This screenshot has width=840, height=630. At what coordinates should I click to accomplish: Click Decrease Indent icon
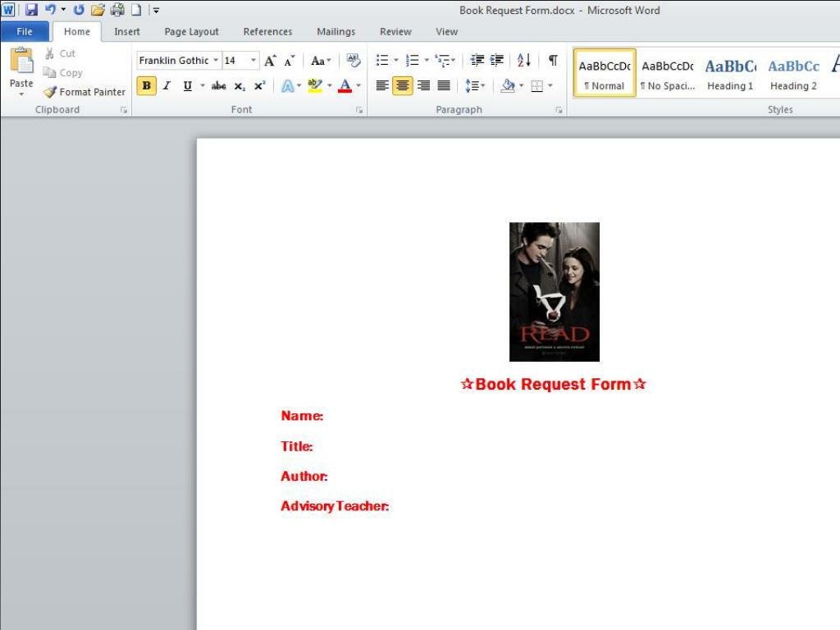point(477,60)
